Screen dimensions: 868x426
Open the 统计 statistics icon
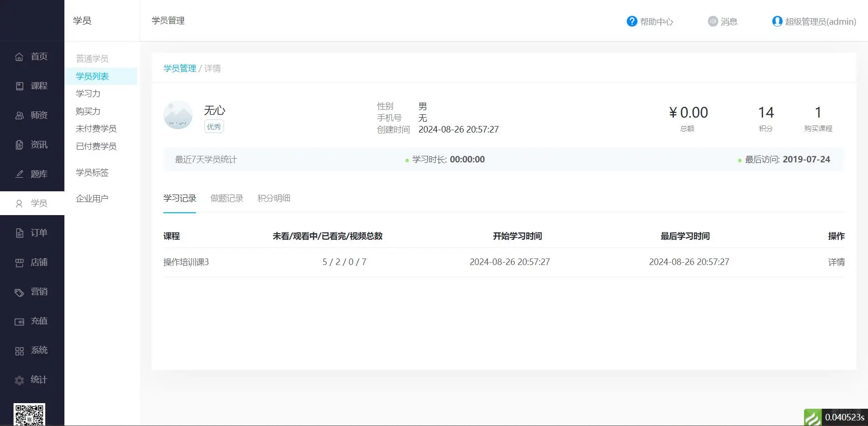pyautogui.click(x=19, y=380)
